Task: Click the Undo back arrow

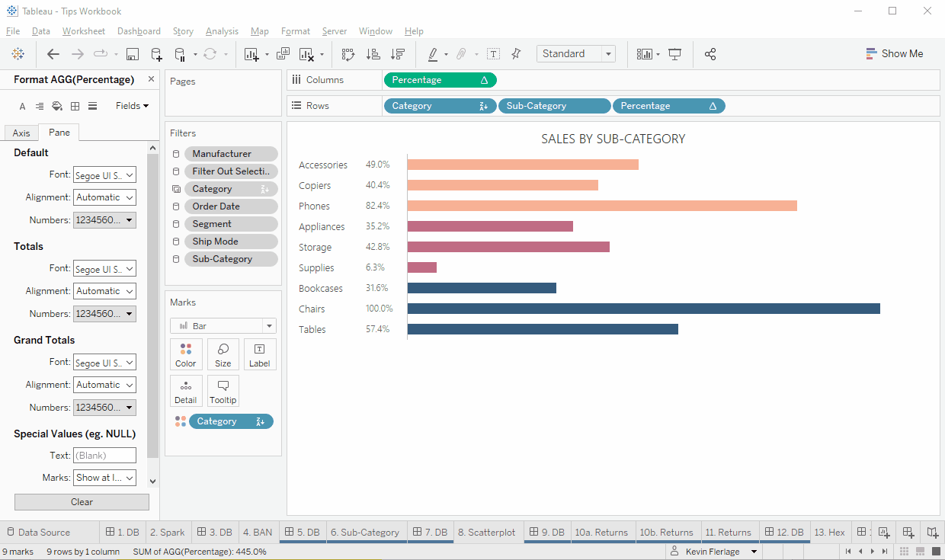Action: (x=53, y=54)
